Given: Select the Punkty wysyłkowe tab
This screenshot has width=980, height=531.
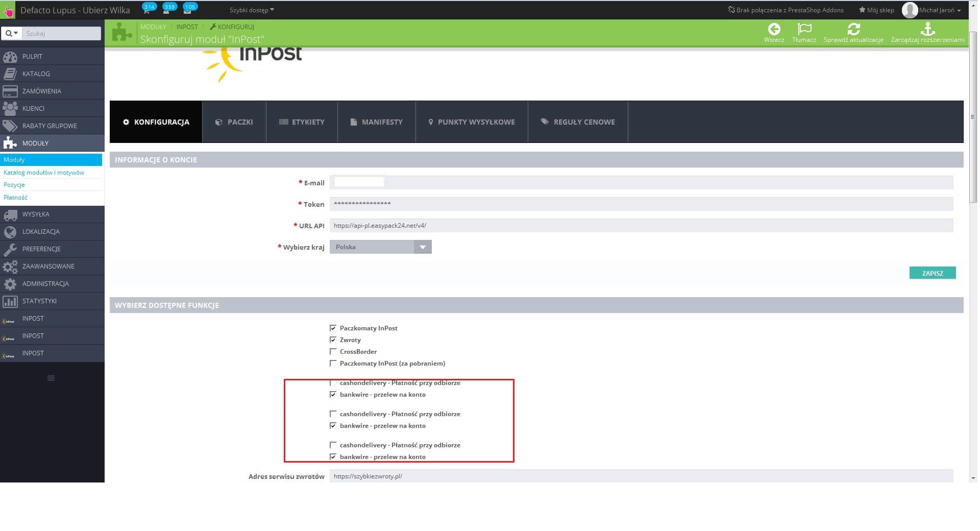Looking at the screenshot, I should coord(472,122).
